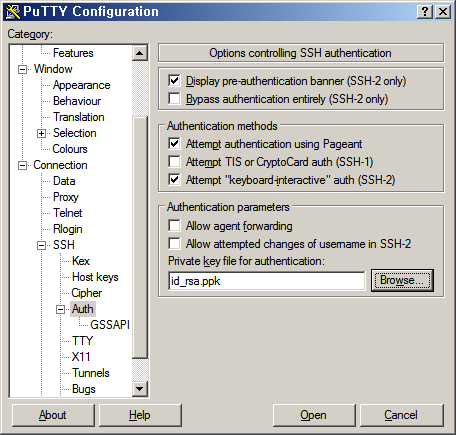This screenshot has height=435, width=456.
Task: Toggle Attempt authentication using Pageant
Action: [x=175, y=144]
